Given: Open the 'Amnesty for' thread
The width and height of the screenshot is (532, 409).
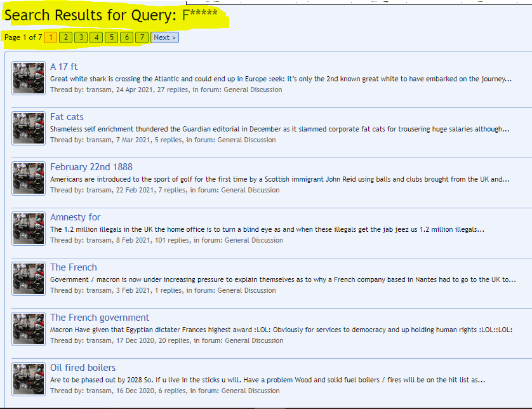Looking at the screenshot, I should (x=75, y=217).
